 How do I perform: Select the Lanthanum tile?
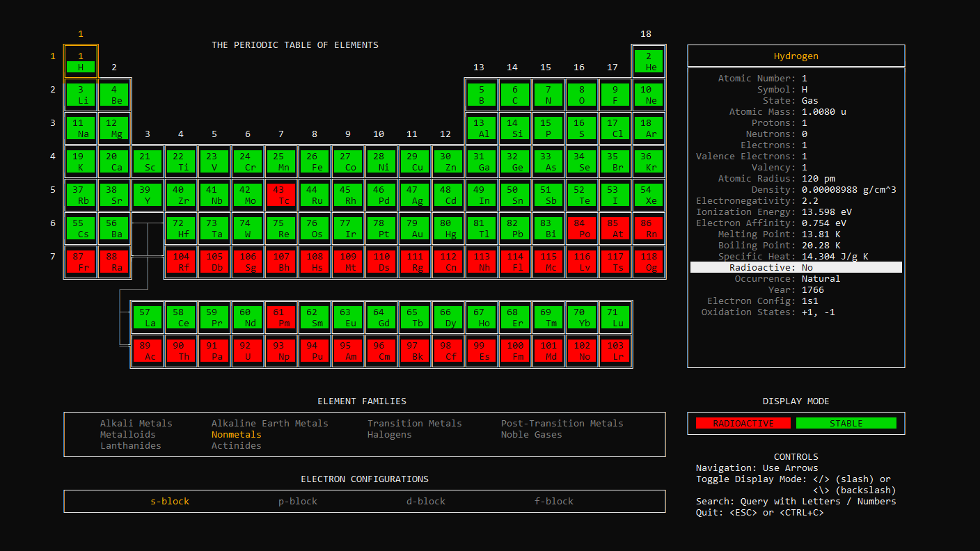click(x=148, y=317)
